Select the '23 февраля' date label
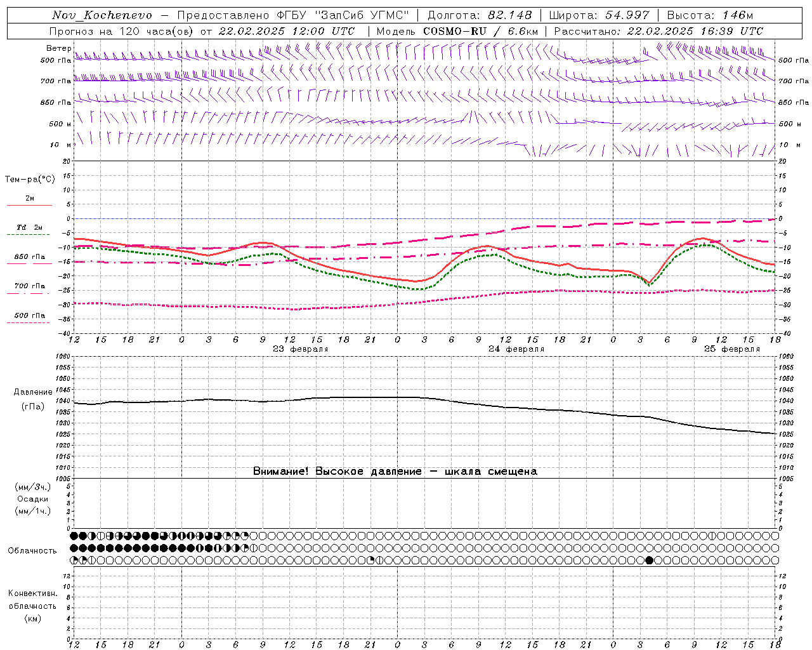The height and width of the screenshot is (650, 812). pos(301,349)
